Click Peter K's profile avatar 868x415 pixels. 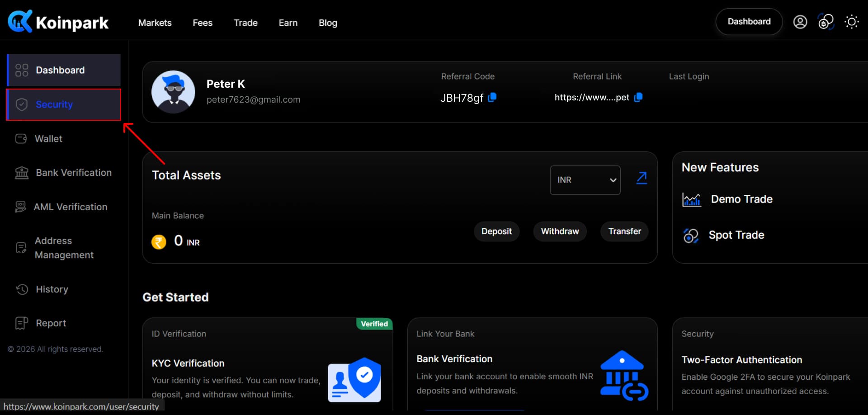click(173, 92)
